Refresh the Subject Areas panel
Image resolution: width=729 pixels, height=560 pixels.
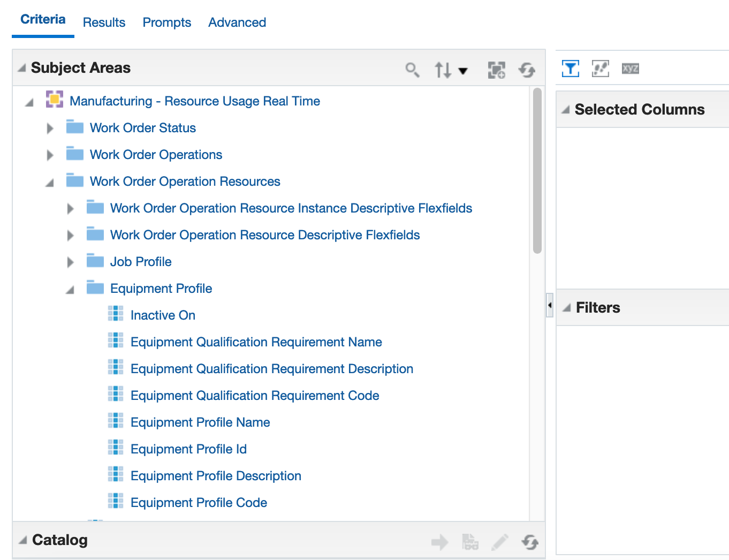527,70
